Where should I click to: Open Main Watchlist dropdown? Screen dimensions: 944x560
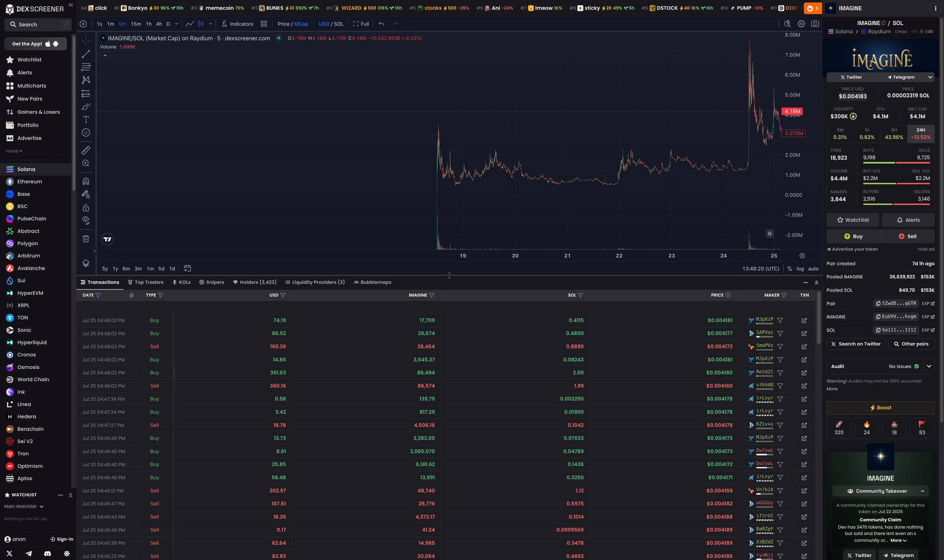pos(24,506)
